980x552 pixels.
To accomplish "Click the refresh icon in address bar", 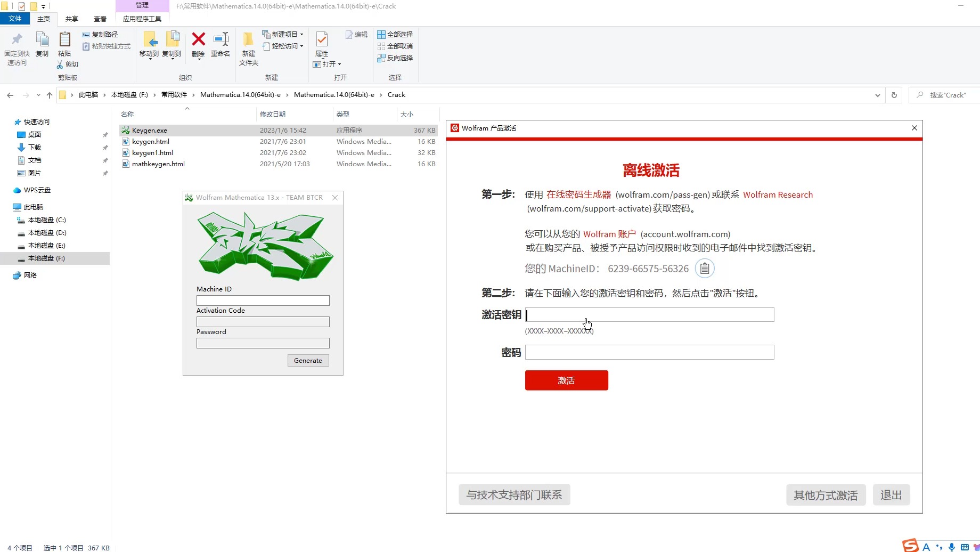I will point(894,95).
